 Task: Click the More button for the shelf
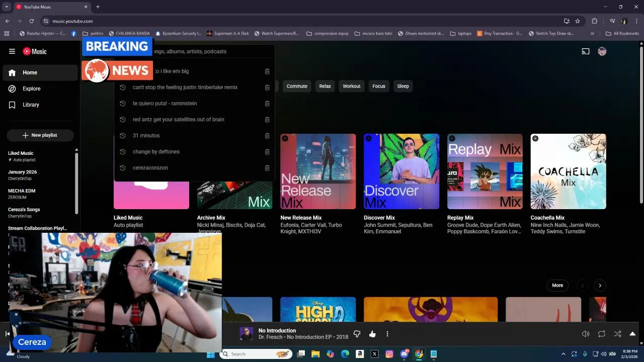(x=557, y=285)
